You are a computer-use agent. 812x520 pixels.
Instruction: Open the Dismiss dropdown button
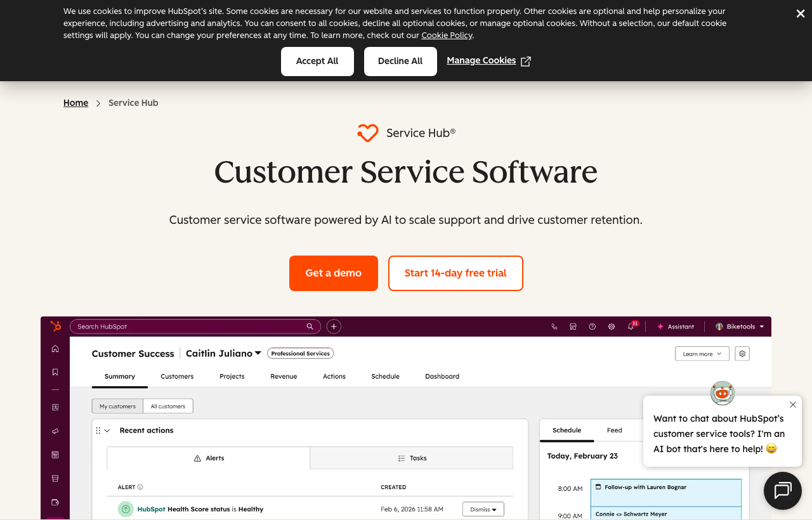click(x=483, y=509)
